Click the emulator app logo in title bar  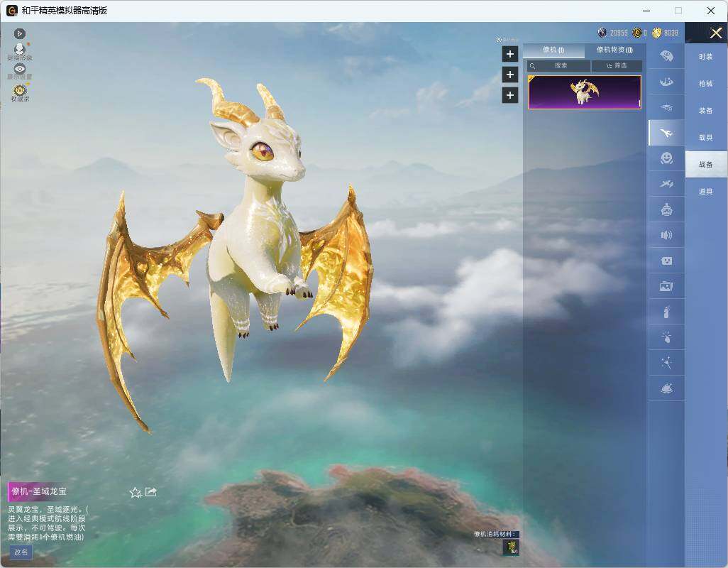click(11, 10)
